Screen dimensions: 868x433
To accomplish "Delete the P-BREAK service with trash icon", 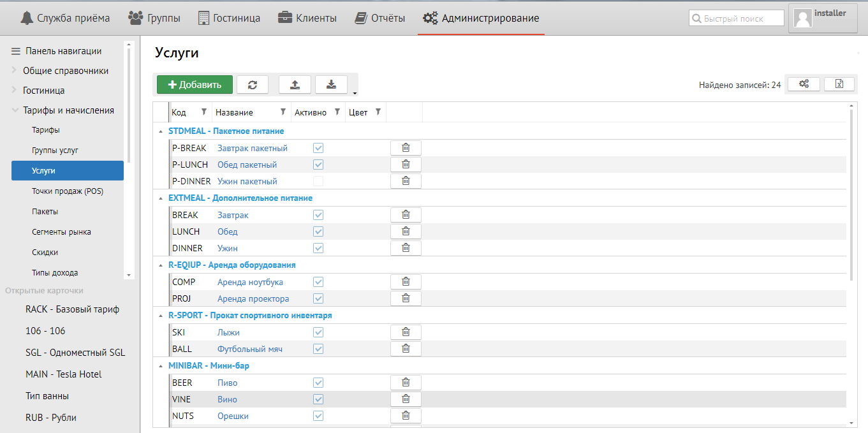I will point(406,148).
